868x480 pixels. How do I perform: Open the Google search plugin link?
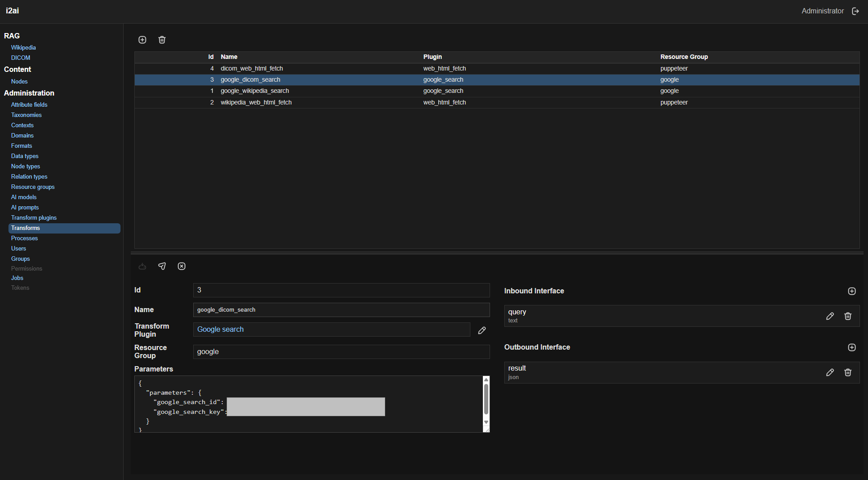click(x=220, y=330)
